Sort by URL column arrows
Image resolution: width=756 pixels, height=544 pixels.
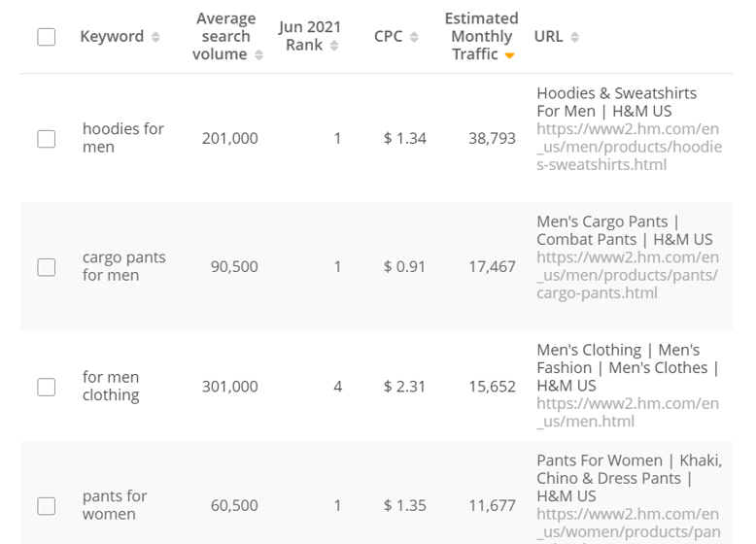pyautogui.click(x=574, y=37)
